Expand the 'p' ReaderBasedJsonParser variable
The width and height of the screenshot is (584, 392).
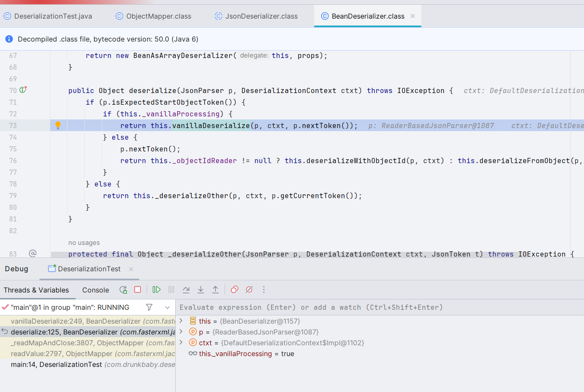[181, 332]
